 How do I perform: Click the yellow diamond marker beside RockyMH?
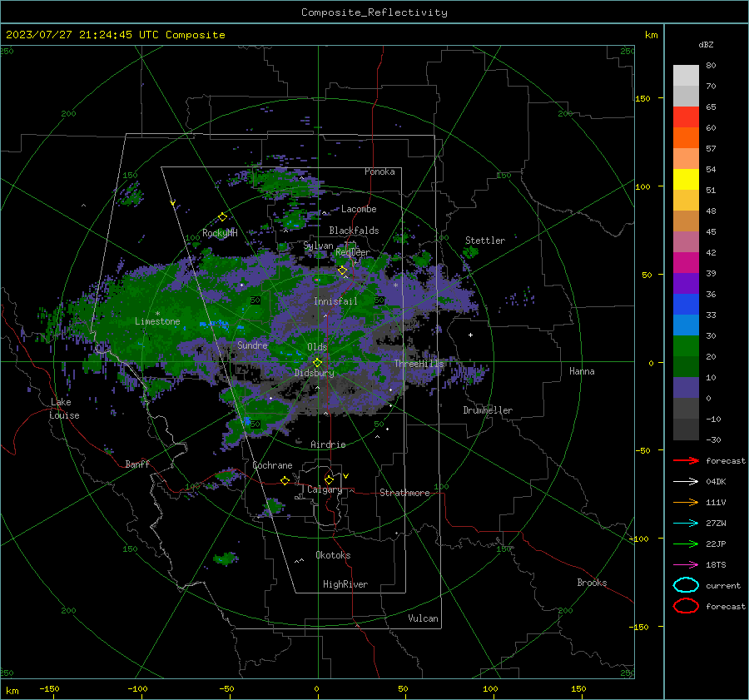click(x=222, y=217)
